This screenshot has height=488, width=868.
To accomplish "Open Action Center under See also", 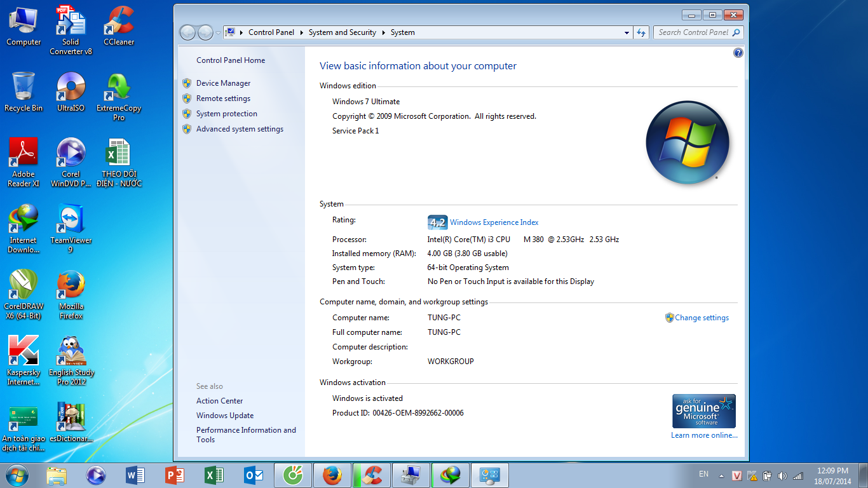I will (219, 401).
